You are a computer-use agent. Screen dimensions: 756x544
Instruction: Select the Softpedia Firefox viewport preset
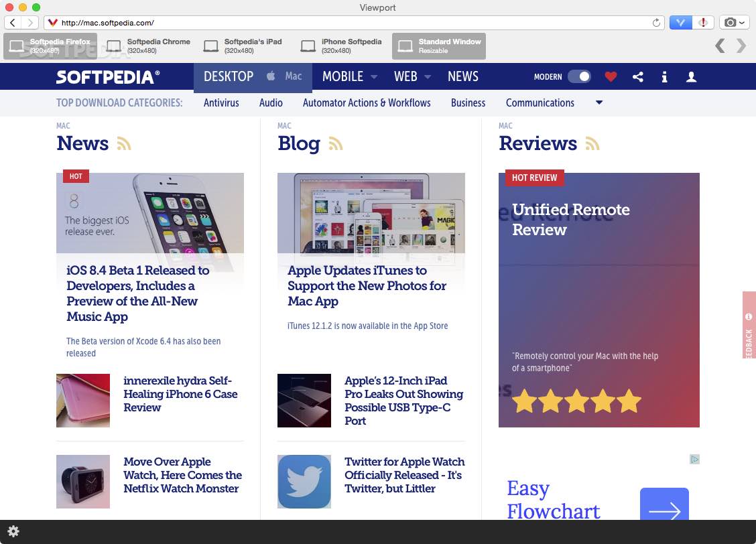pyautogui.click(x=50, y=46)
